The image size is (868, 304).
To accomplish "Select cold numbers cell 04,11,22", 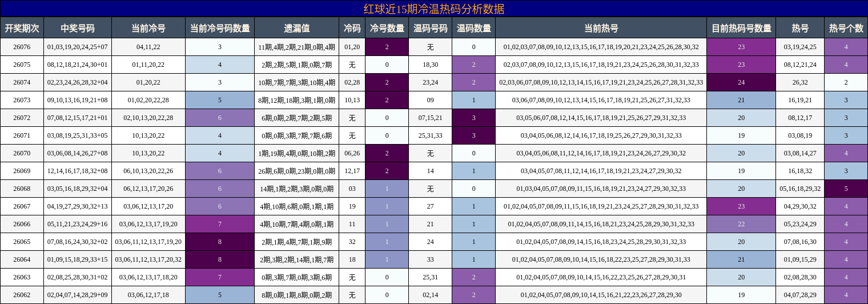I will click(148, 47).
